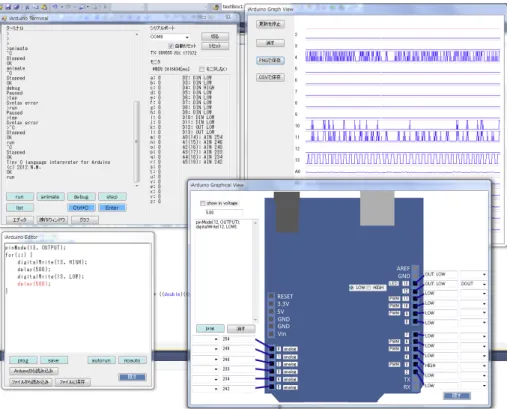Click the pin 13 waveform in Graph View
Screen dimensions: 510x409
point(403,159)
